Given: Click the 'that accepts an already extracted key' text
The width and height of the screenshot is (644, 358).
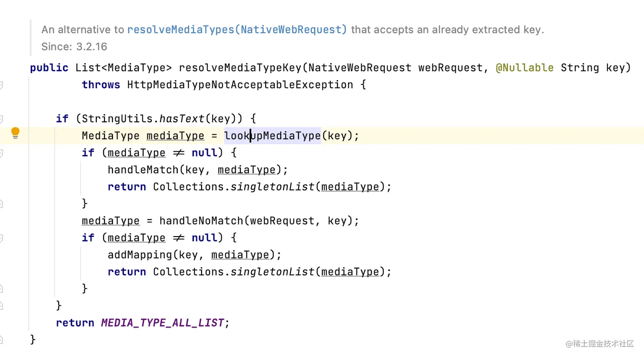Looking at the screenshot, I should [x=447, y=29].
